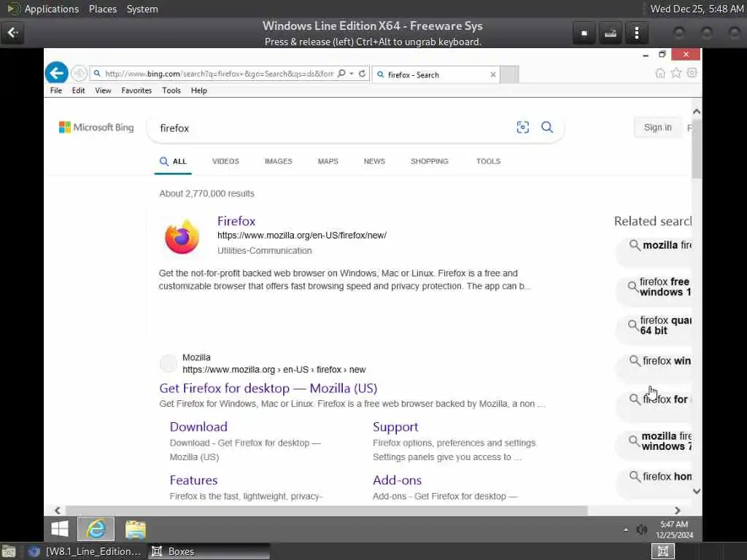Open the Download sublink
747x560 pixels.
pyautogui.click(x=198, y=427)
